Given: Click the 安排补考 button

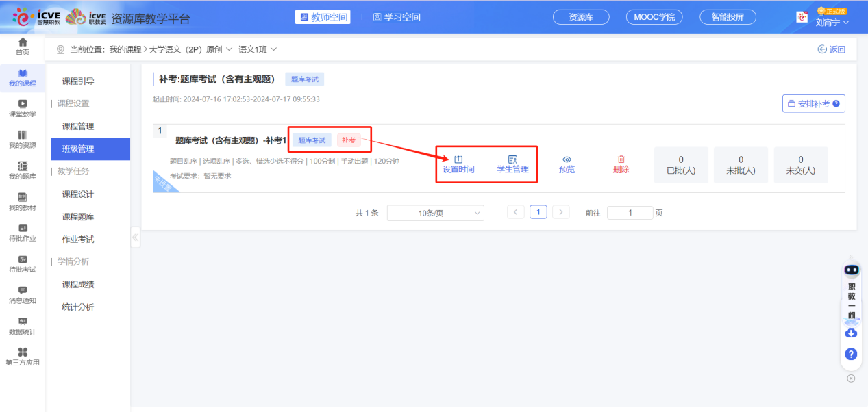Looking at the screenshot, I should click(813, 103).
